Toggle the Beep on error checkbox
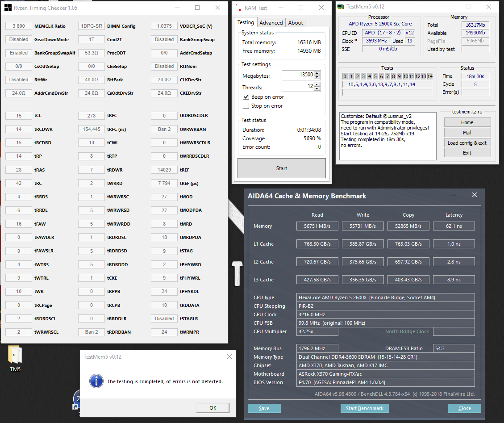 (x=246, y=97)
